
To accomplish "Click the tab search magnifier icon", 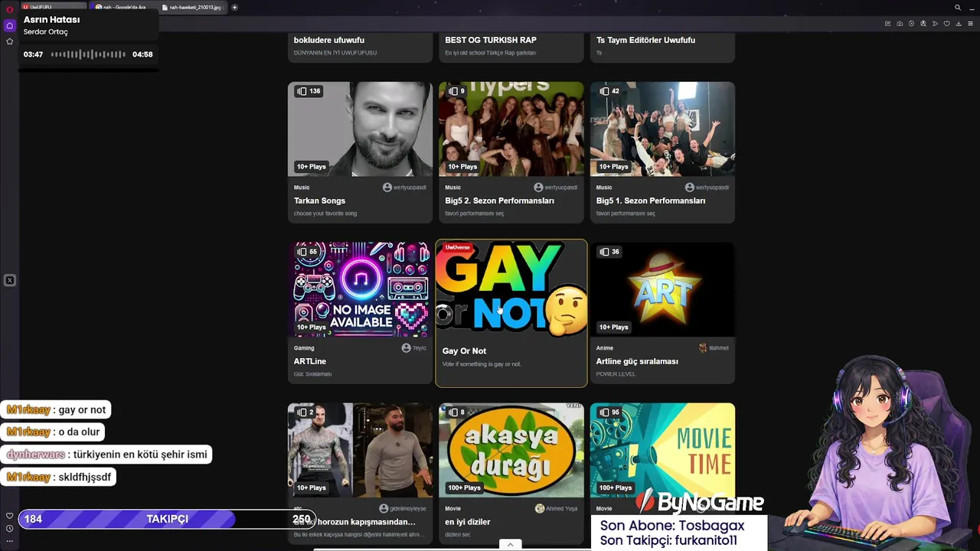I will pyautogui.click(x=957, y=8).
